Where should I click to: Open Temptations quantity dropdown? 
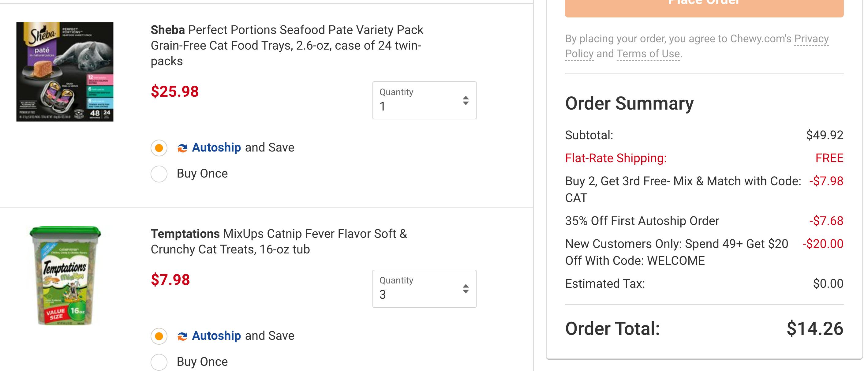click(424, 289)
